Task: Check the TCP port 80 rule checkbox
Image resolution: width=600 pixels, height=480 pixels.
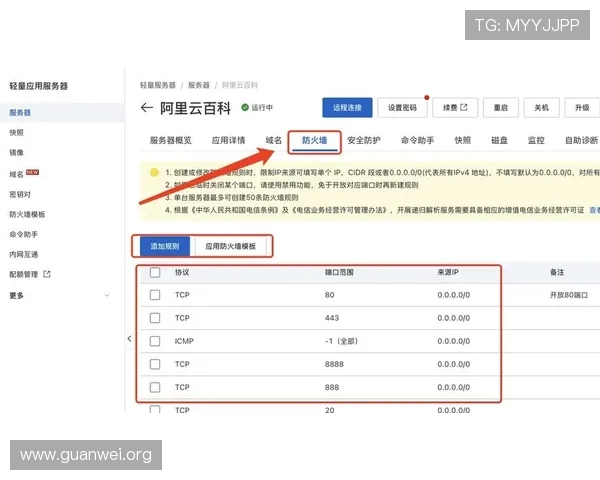Action: tap(155, 295)
